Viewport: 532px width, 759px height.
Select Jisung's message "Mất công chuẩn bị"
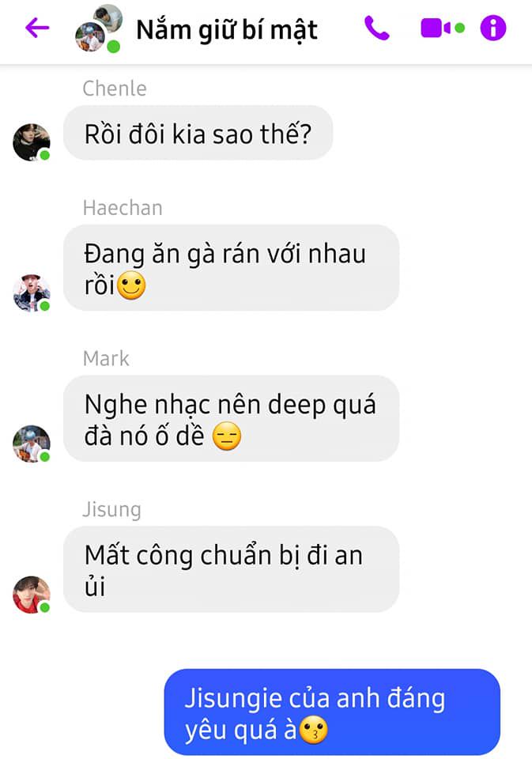pos(232,569)
